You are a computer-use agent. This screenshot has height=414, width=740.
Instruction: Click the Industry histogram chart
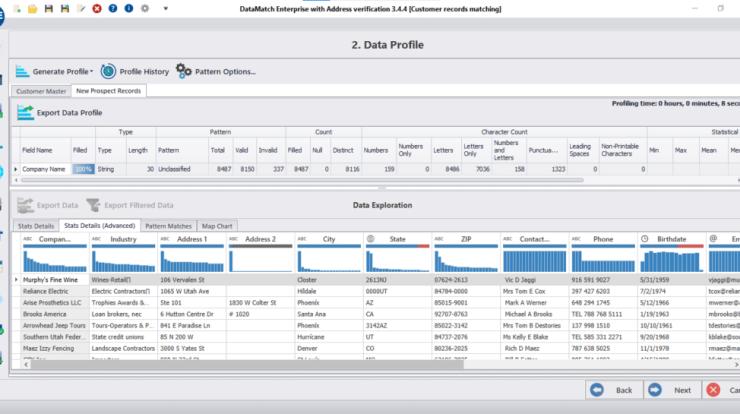click(x=124, y=261)
